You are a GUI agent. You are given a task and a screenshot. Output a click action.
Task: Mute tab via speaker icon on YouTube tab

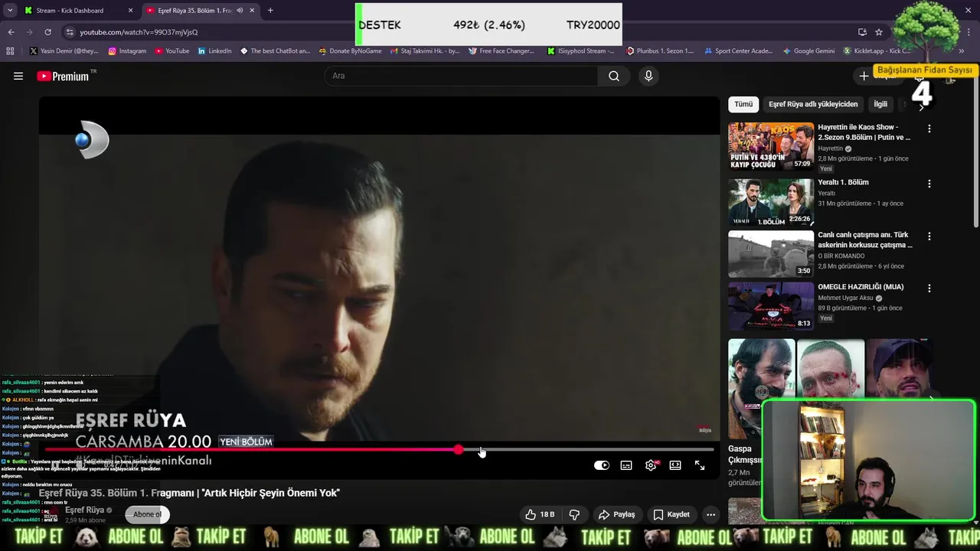tap(240, 11)
